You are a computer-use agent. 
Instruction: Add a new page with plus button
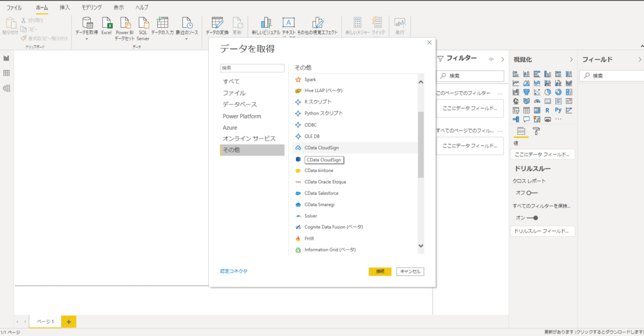click(x=69, y=322)
